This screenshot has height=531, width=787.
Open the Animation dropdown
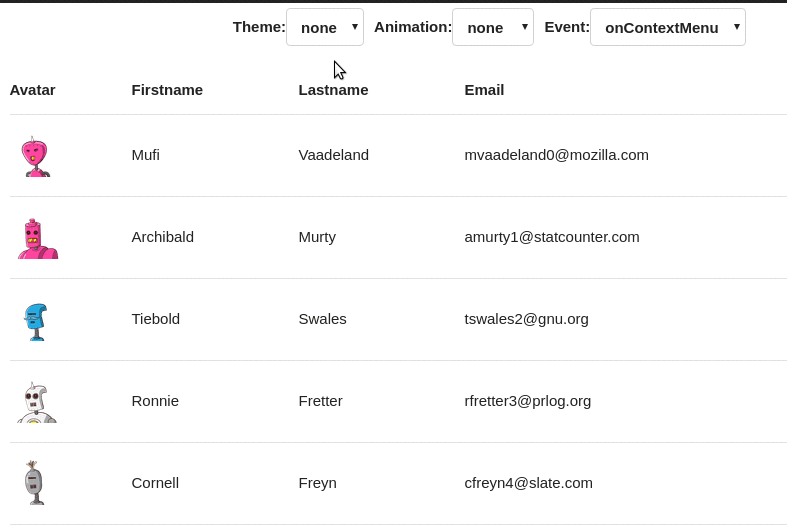click(493, 27)
